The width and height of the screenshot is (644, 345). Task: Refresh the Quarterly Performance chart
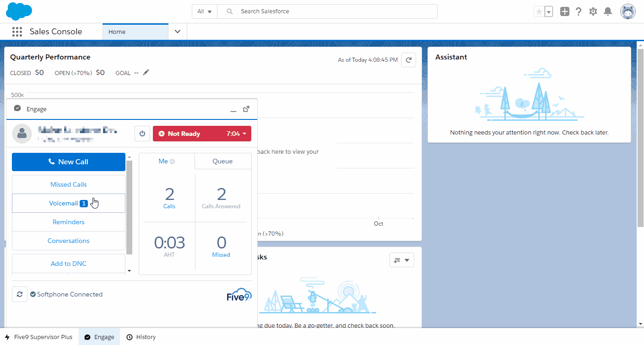pos(409,60)
